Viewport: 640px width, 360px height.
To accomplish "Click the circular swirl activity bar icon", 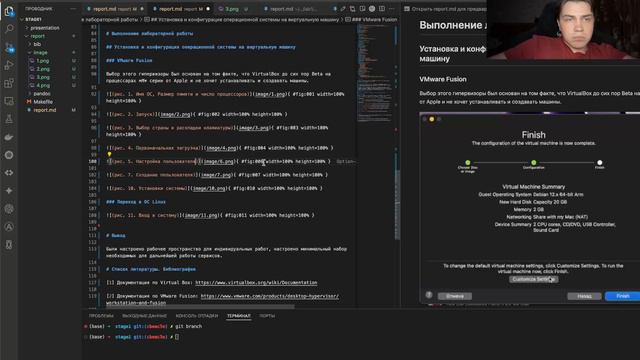I will 9,209.
